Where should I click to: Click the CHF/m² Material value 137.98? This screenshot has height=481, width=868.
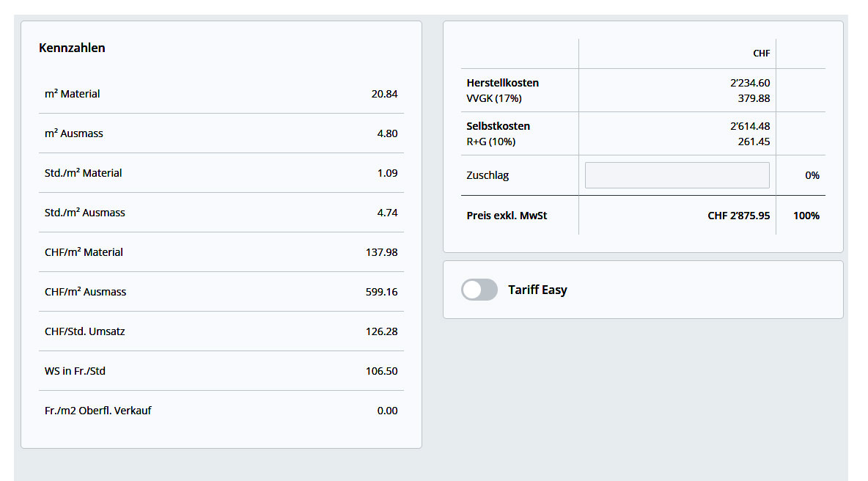(381, 252)
